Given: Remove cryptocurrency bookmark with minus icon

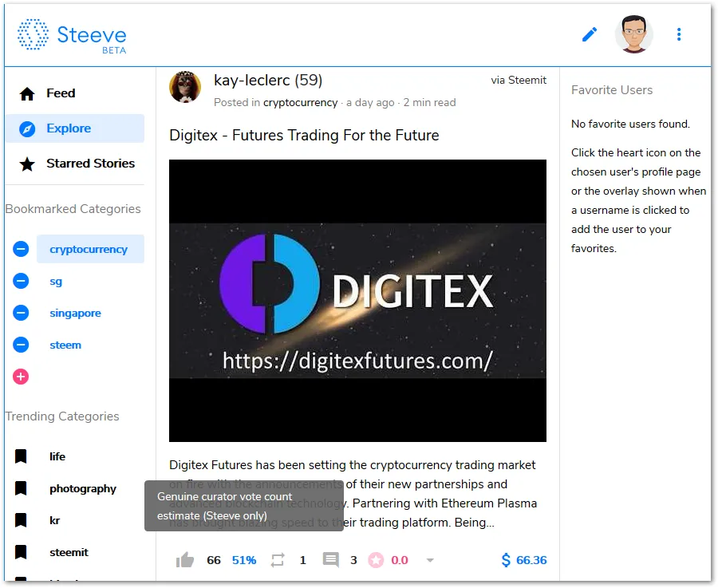Looking at the screenshot, I should (x=21, y=249).
